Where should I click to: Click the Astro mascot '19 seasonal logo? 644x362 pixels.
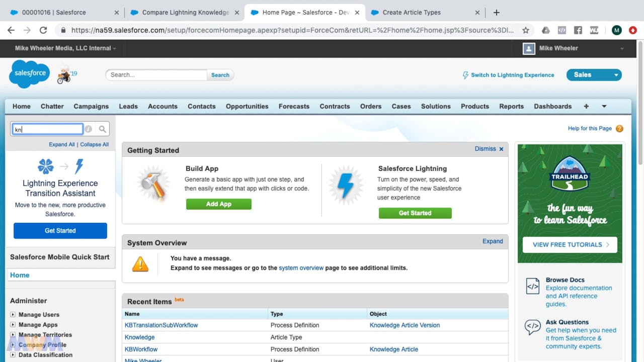[66, 74]
